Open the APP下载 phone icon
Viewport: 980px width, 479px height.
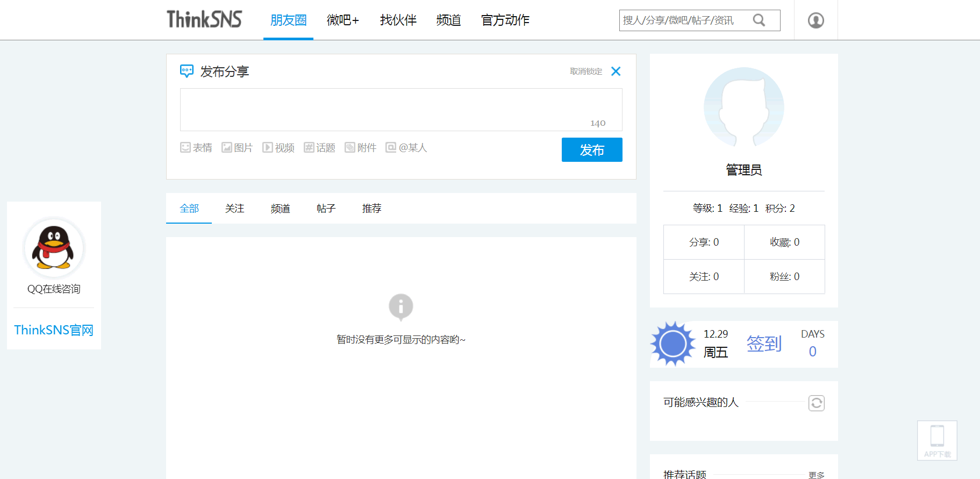coord(937,440)
